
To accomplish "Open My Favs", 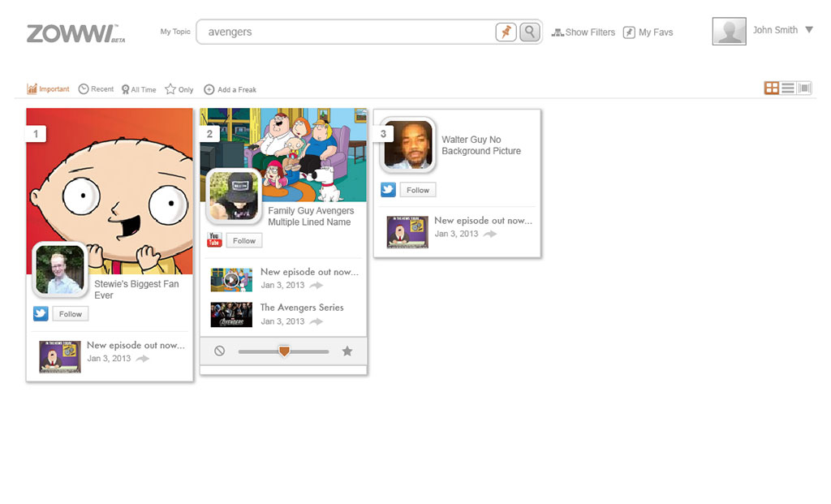I will coord(648,32).
